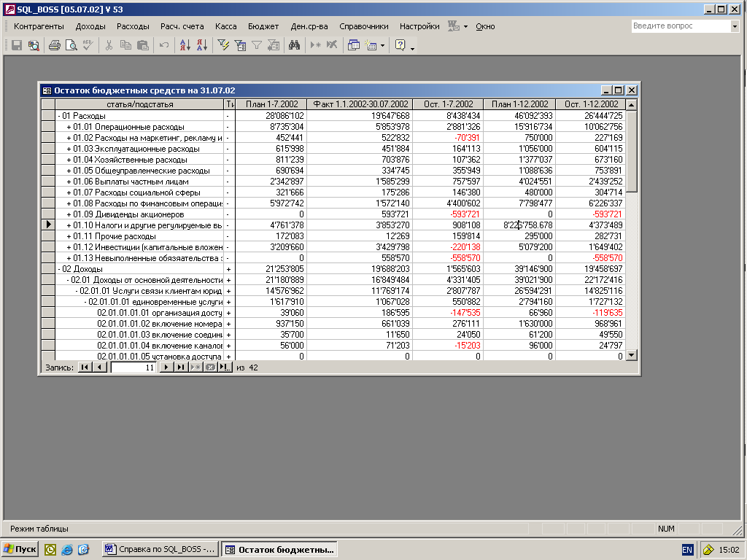747x560 pixels.
Task: Collapse the '01 Расходы' tree row
Action: click(60, 116)
